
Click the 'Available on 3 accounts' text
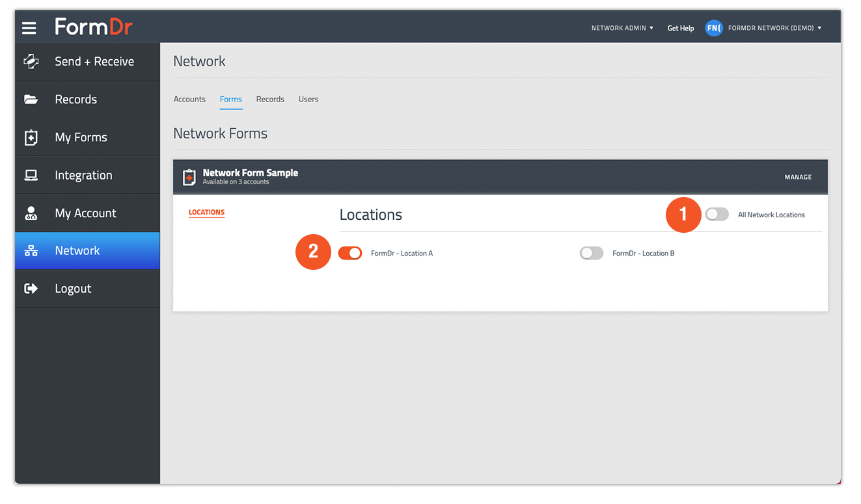(x=236, y=182)
